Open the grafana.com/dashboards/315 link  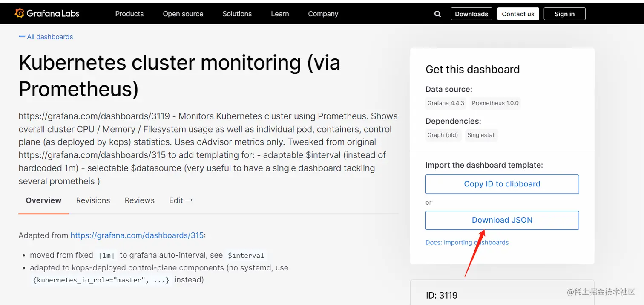[x=137, y=235]
